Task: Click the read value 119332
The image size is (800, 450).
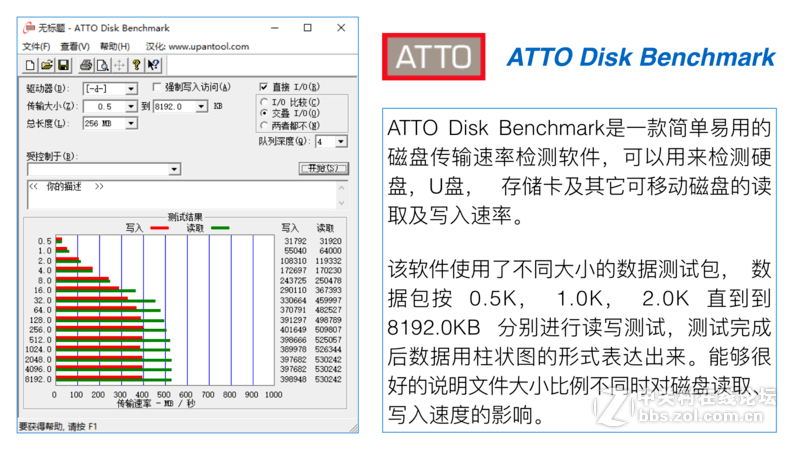Action: point(328,261)
